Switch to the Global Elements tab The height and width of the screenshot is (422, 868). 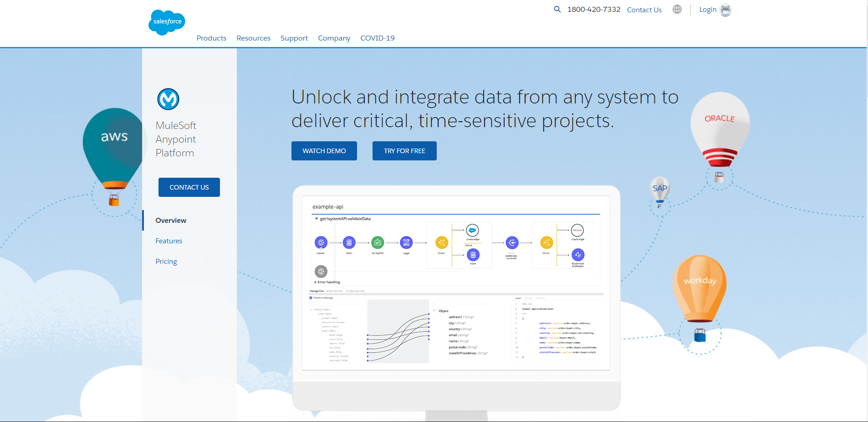click(334, 291)
